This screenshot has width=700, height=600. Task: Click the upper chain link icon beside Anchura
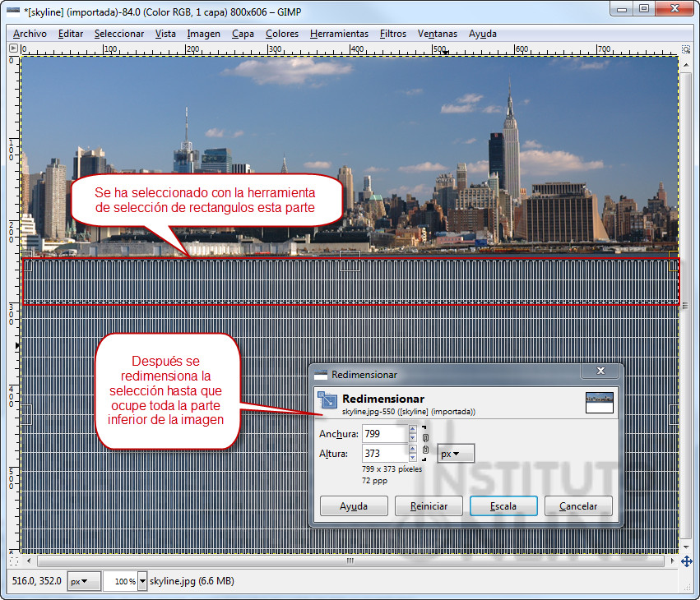tap(426, 437)
